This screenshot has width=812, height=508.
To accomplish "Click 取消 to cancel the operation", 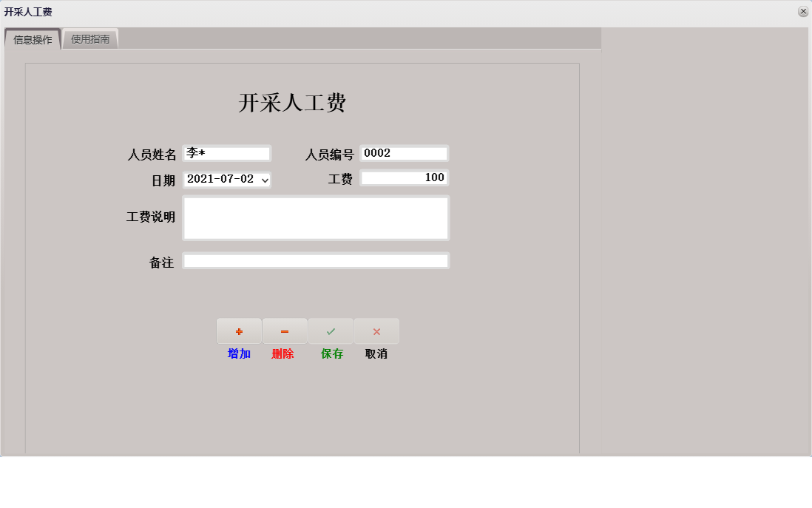I will pyautogui.click(x=376, y=355).
